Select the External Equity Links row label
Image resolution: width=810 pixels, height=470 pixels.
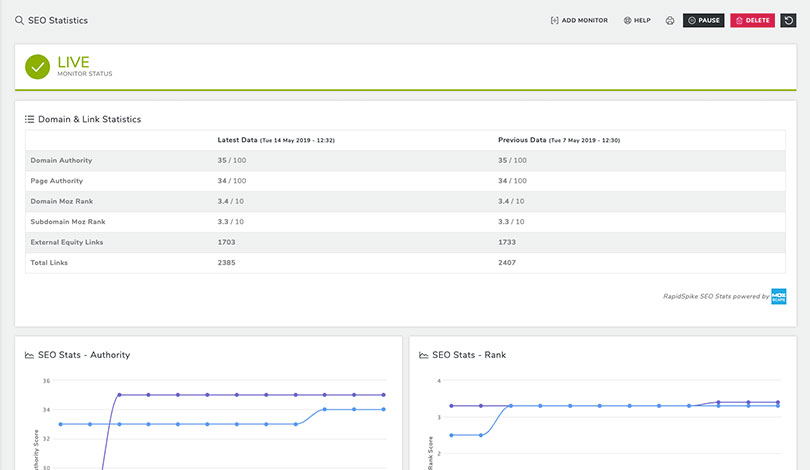point(67,242)
